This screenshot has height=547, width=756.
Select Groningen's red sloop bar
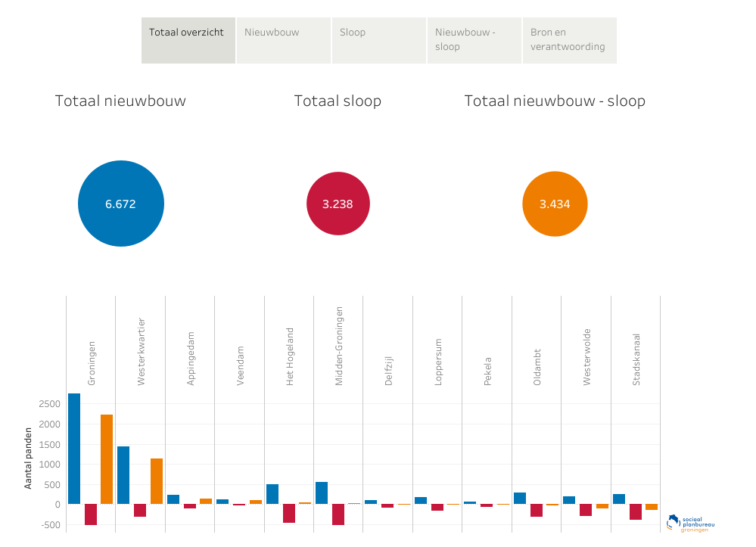click(x=91, y=514)
